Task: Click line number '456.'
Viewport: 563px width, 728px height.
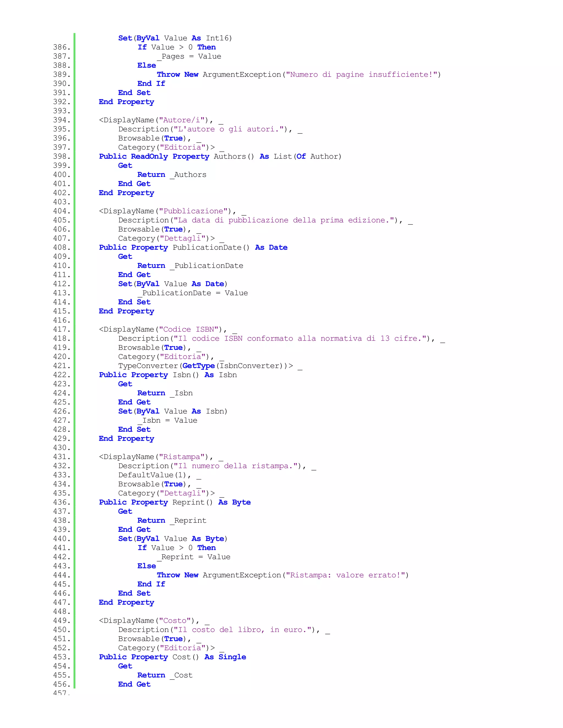Action: coord(62,684)
